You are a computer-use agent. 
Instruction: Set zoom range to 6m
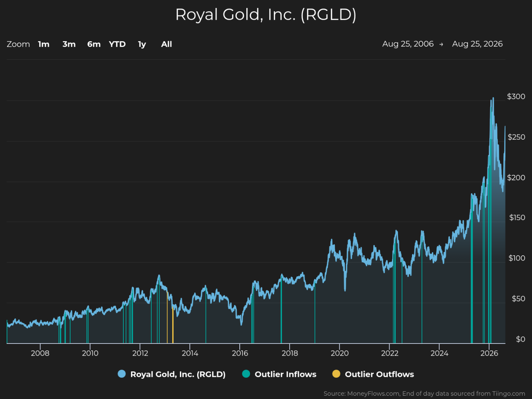tap(94, 44)
